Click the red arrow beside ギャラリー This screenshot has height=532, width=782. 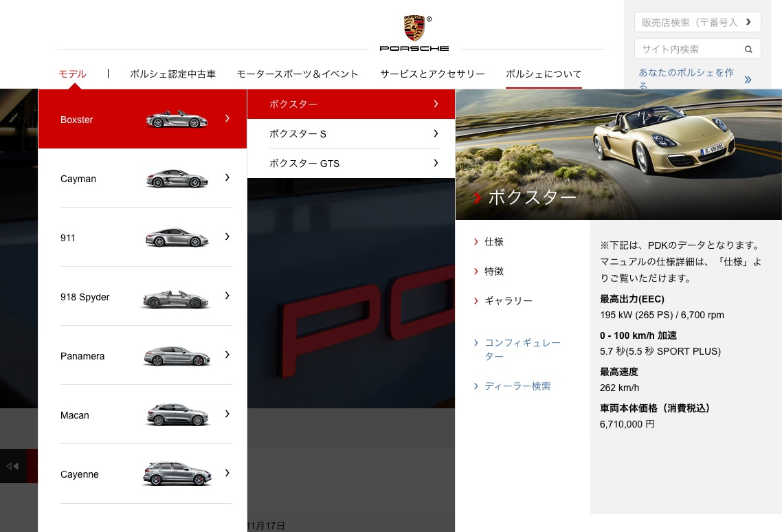coord(476,300)
